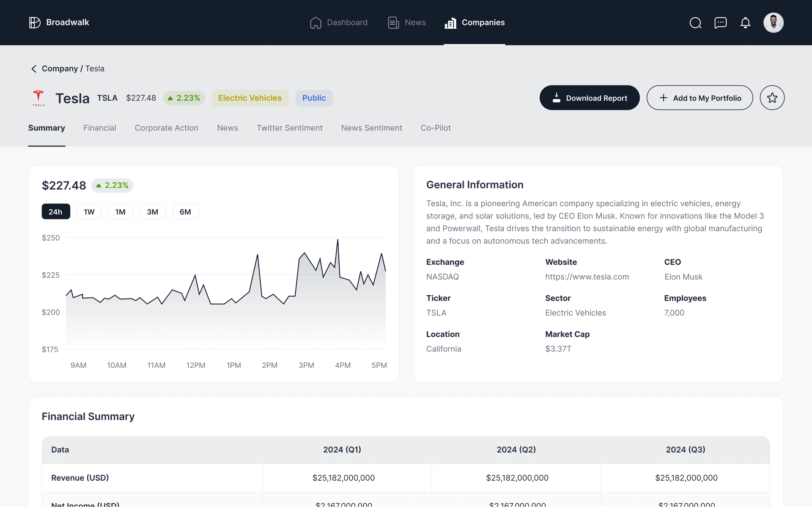Click the Tesla company logo
The height and width of the screenshot is (507, 812).
click(x=38, y=98)
